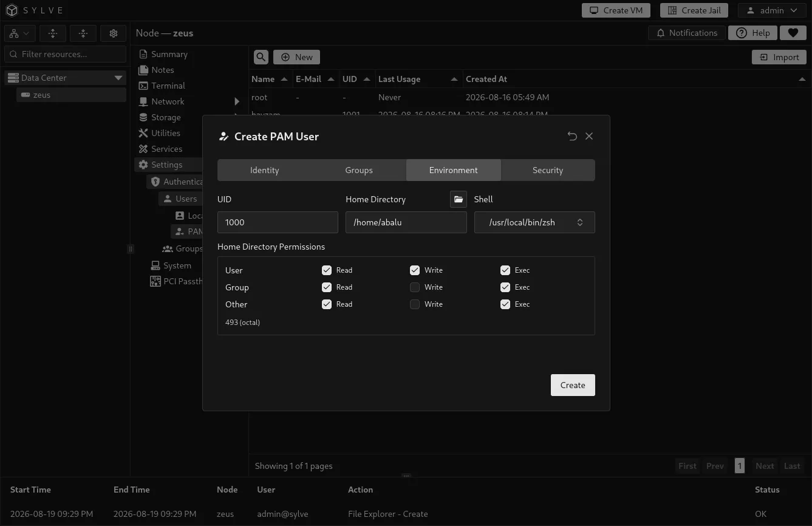Click the New user button
This screenshot has width=812, height=526.
(296, 57)
